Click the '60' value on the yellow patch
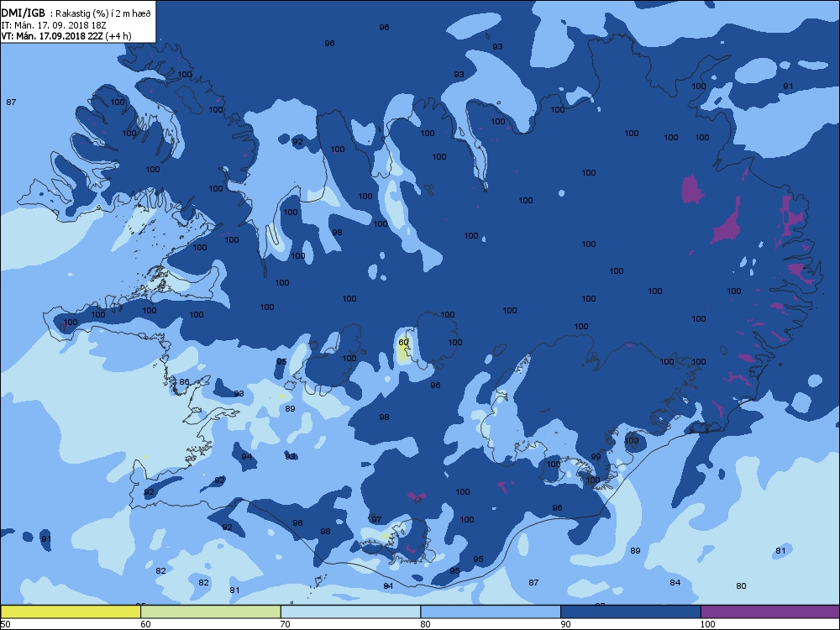This screenshot has width=840, height=630. pyautogui.click(x=403, y=342)
